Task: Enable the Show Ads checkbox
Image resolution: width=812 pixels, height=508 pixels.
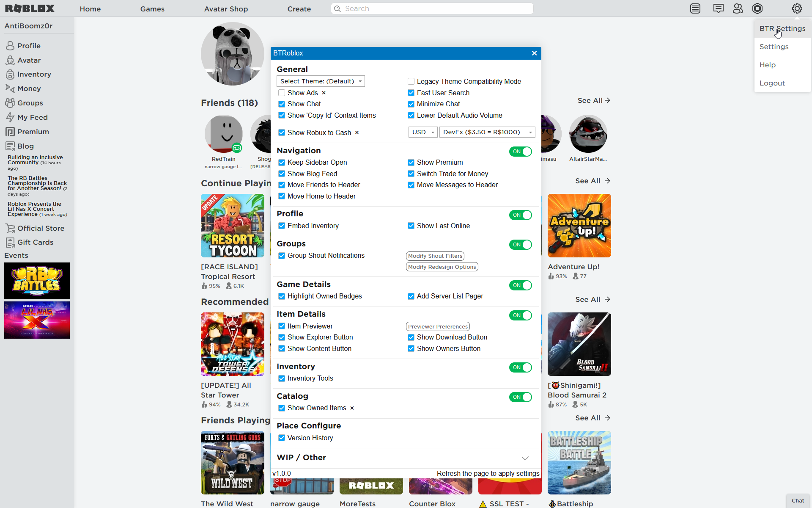Action: [x=280, y=92]
